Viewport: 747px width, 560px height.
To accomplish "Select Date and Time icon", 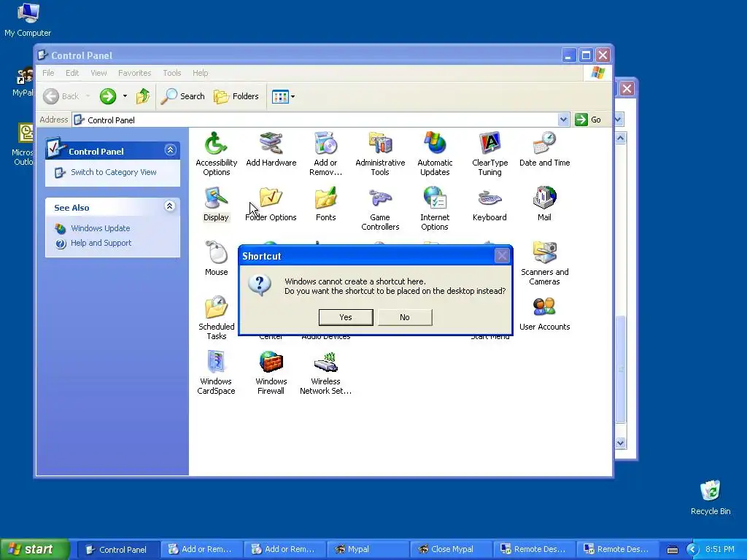I will click(x=544, y=149).
